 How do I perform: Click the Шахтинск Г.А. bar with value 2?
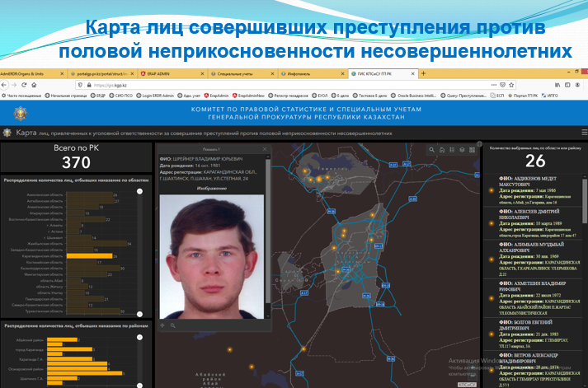point(62,379)
